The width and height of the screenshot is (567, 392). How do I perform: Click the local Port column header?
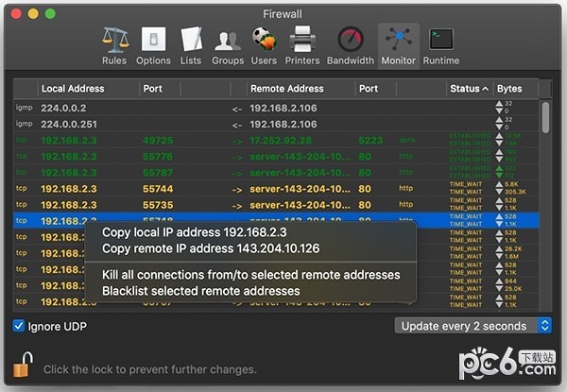pos(160,89)
